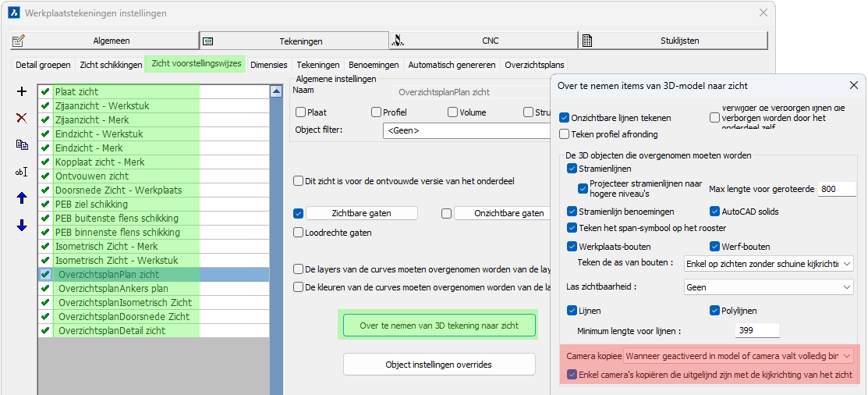Click the copy view style icon
868x395 pixels.
click(x=22, y=145)
